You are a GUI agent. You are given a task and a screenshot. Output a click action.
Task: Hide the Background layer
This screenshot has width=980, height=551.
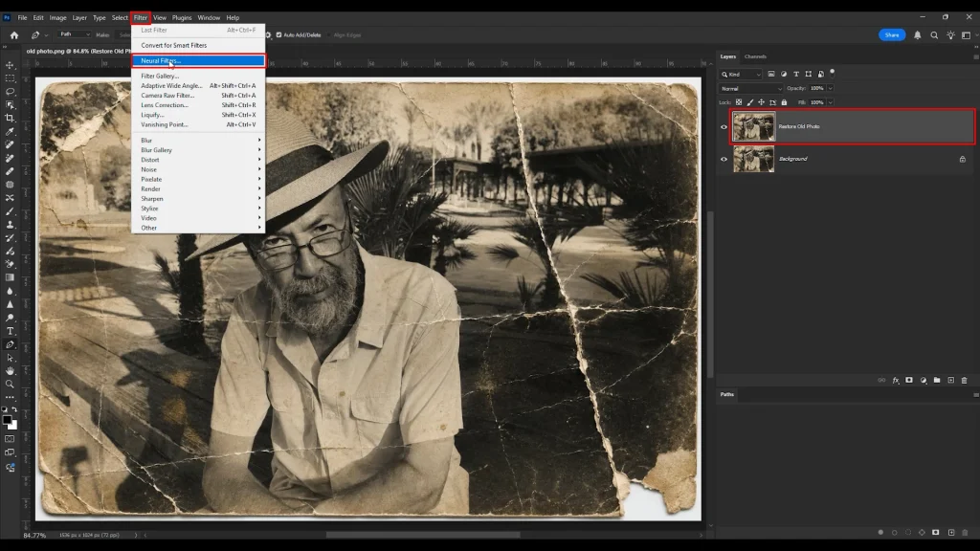[724, 160]
